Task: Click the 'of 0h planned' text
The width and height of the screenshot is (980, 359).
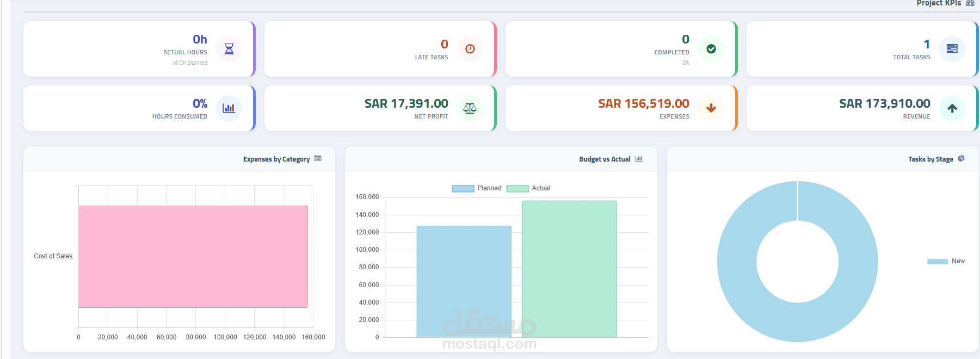Action: click(190, 63)
